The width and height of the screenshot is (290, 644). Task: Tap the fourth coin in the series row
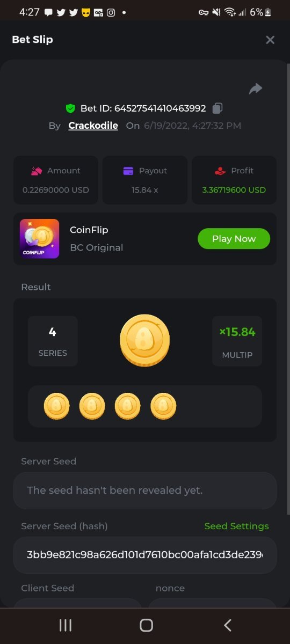click(x=163, y=406)
